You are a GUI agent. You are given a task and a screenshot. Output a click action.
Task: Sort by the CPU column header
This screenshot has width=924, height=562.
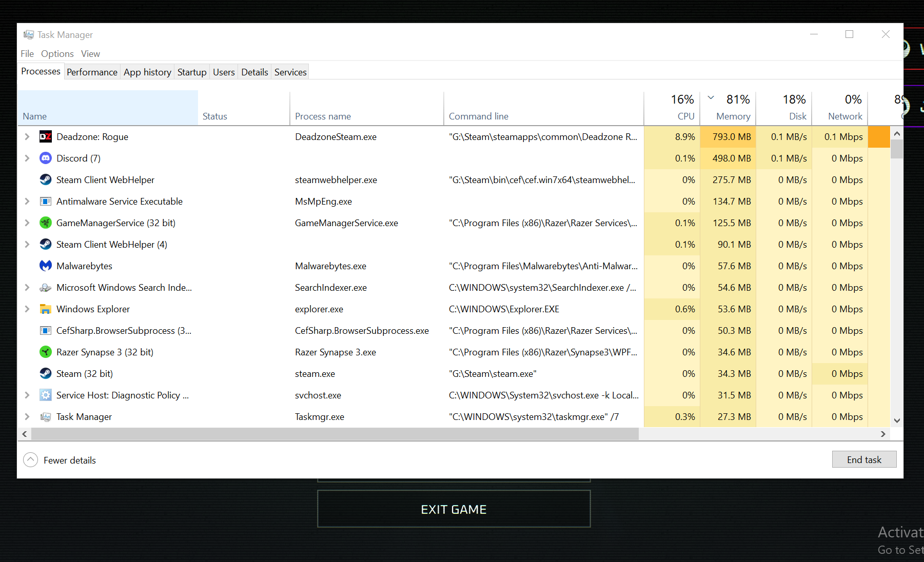tap(672, 108)
